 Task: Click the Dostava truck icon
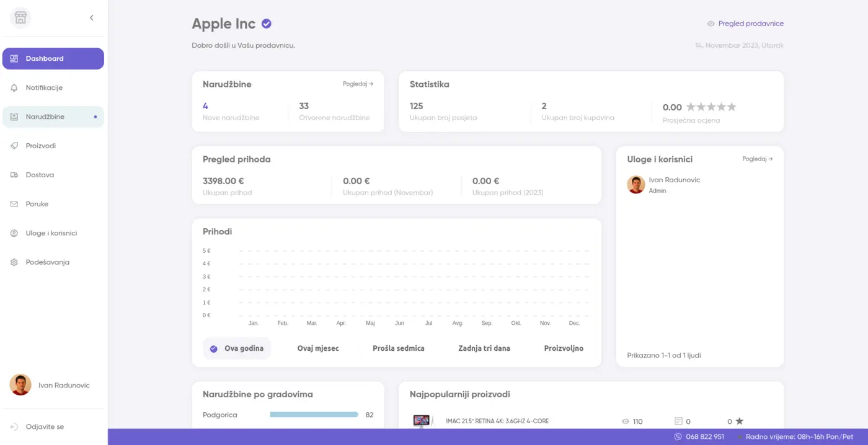(x=14, y=175)
